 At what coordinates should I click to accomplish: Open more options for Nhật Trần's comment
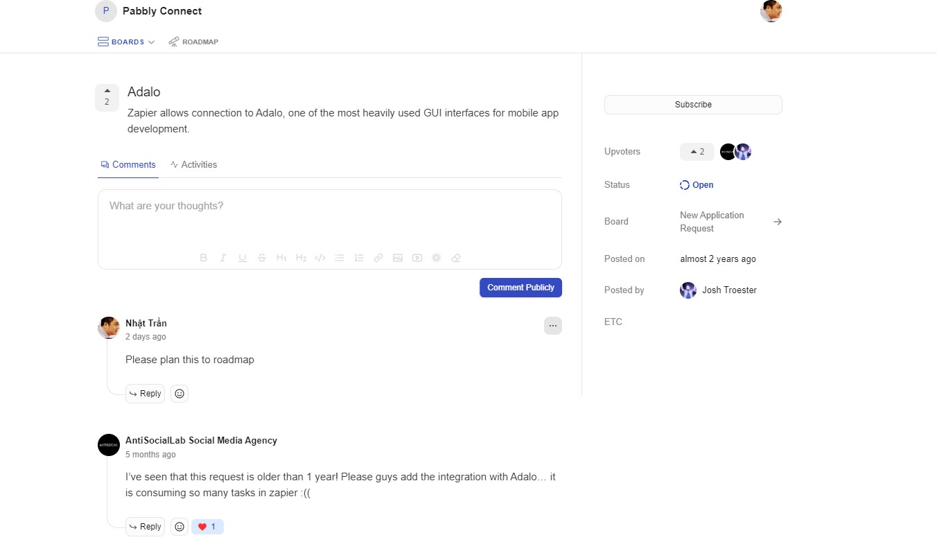tap(553, 326)
